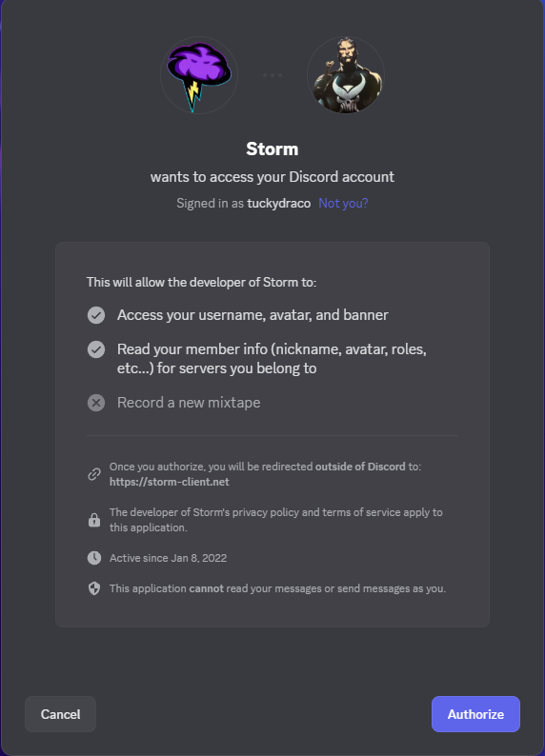545x756 pixels.
Task: Click the Cancel button
Action: (x=60, y=714)
